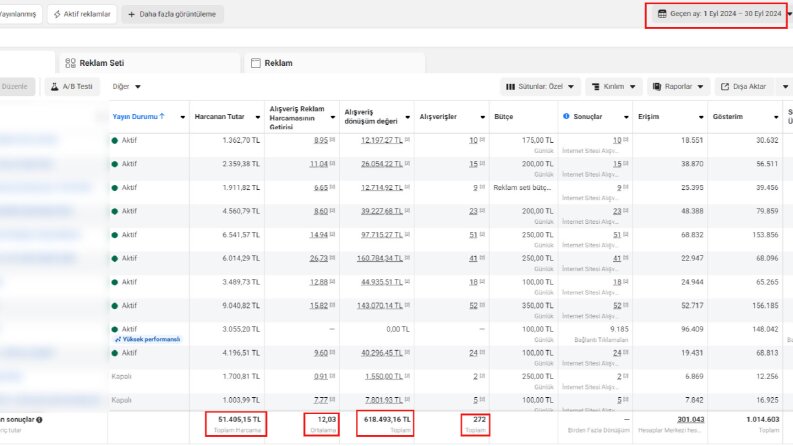Click spent amount 1.362,70 TL
The width and height of the screenshot is (793, 446).
point(241,140)
